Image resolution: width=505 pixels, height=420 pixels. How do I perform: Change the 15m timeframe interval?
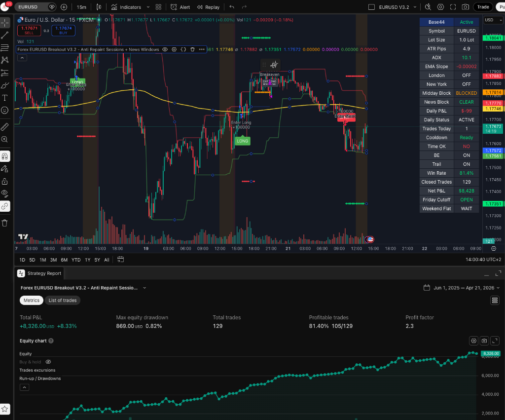point(81,7)
